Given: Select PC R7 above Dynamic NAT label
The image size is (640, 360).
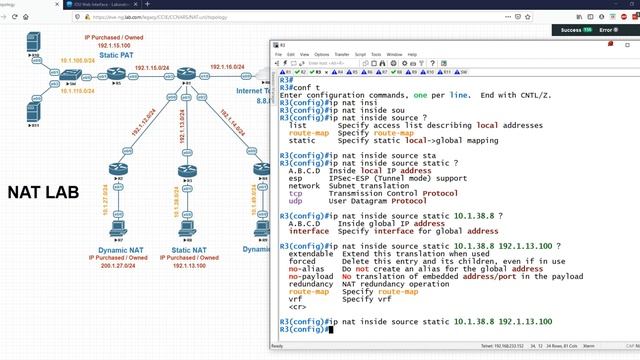Looking at the screenshot, I should (118, 229).
